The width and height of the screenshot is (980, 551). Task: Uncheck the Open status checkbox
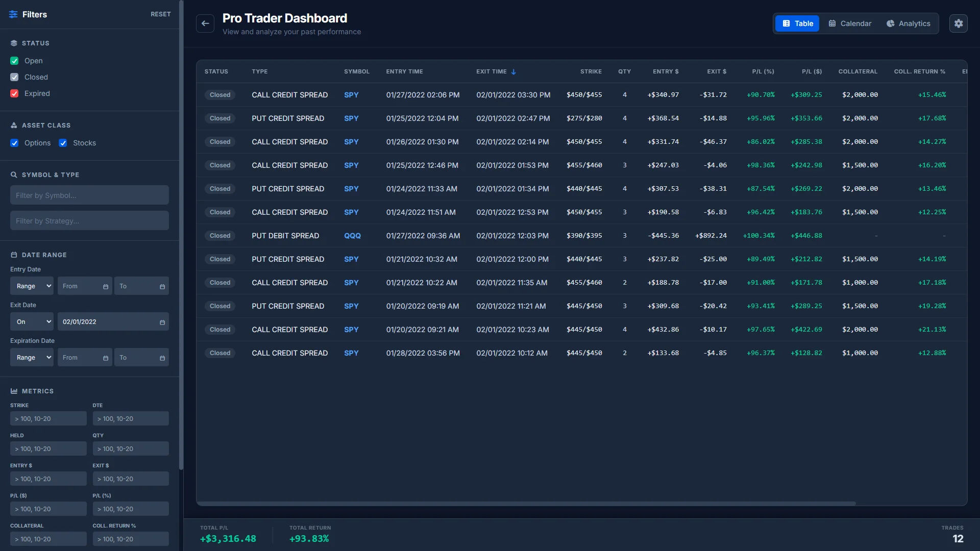click(14, 61)
